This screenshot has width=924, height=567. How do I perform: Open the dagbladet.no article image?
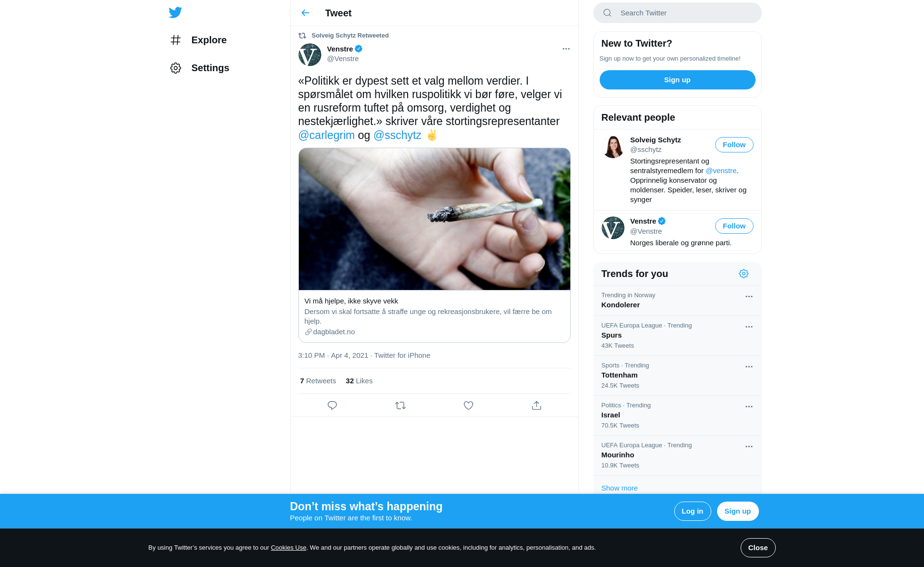click(435, 219)
